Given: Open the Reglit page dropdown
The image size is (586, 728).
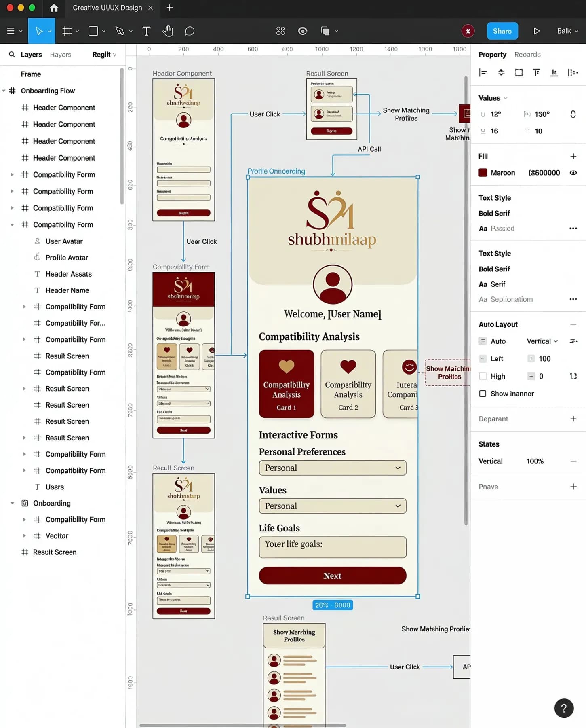Looking at the screenshot, I should click(x=104, y=55).
